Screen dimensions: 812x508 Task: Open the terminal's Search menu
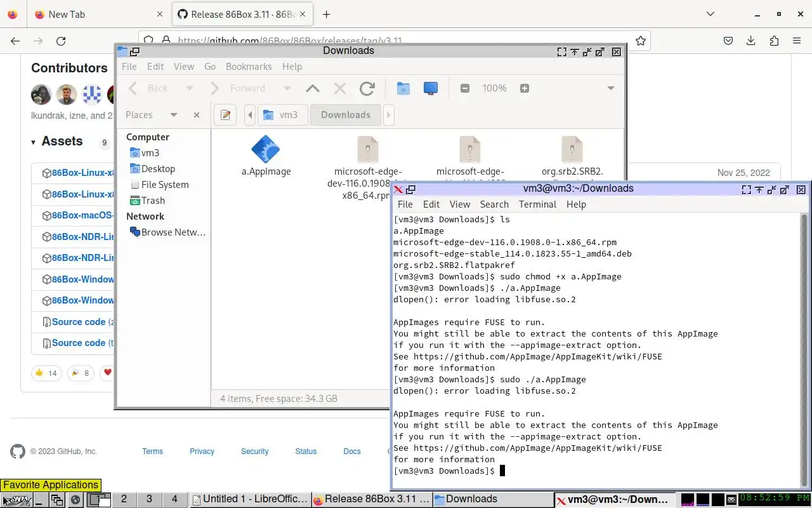coord(494,204)
